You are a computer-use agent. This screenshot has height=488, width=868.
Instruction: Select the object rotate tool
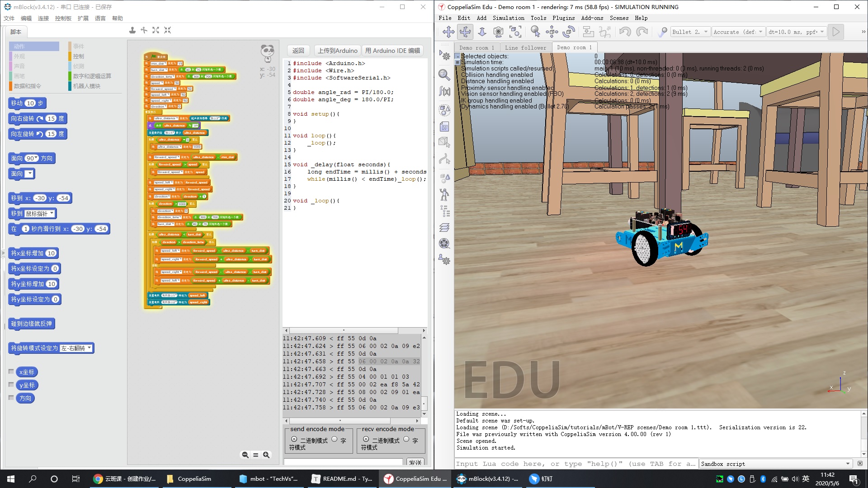tap(568, 32)
